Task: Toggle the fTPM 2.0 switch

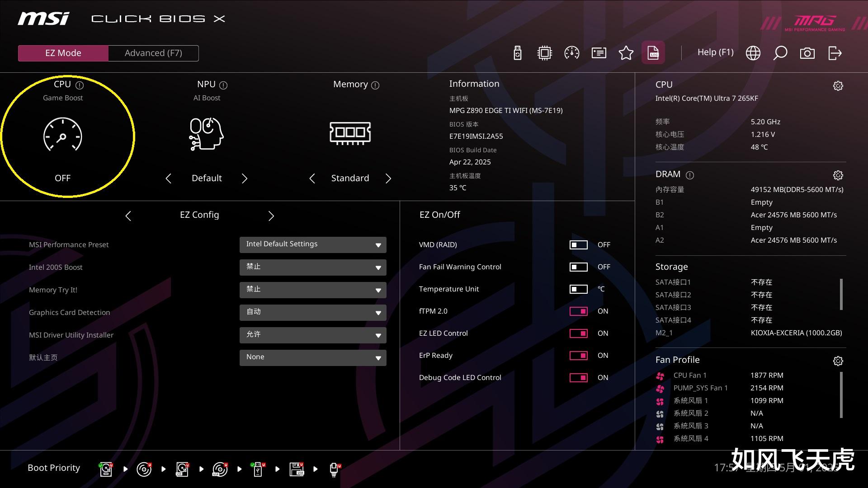Action: tap(578, 311)
